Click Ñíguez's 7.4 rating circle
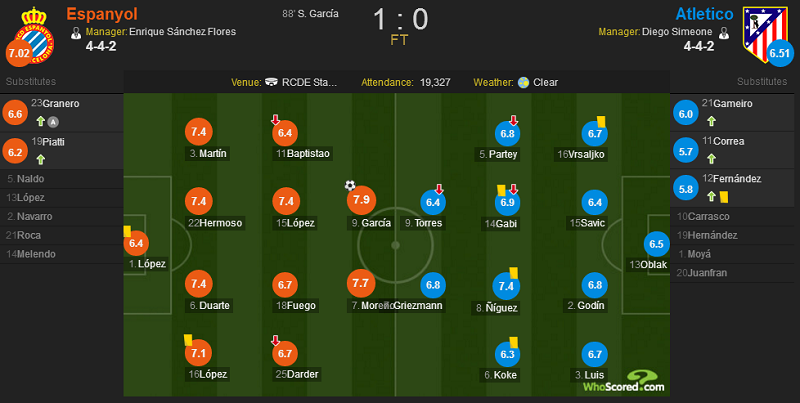 (x=506, y=286)
